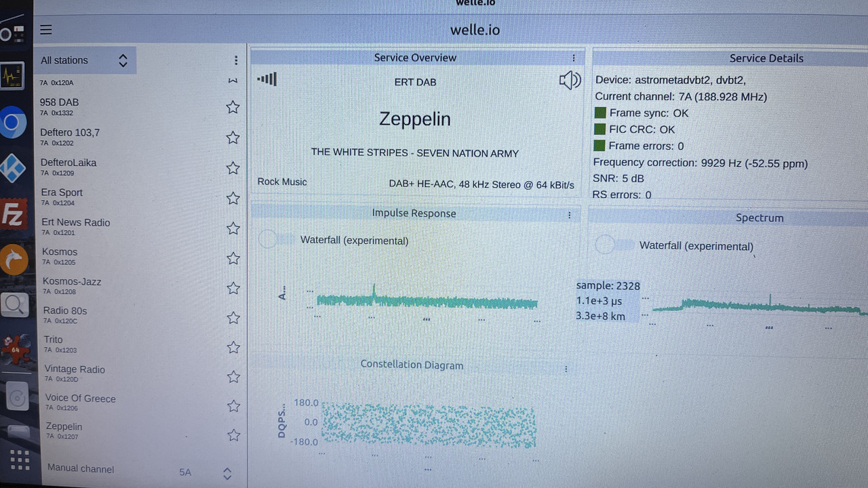Toggle Waterfall in Impulse Response panel
The width and height of the screenshot is (868, 488).
click(277, 239)
